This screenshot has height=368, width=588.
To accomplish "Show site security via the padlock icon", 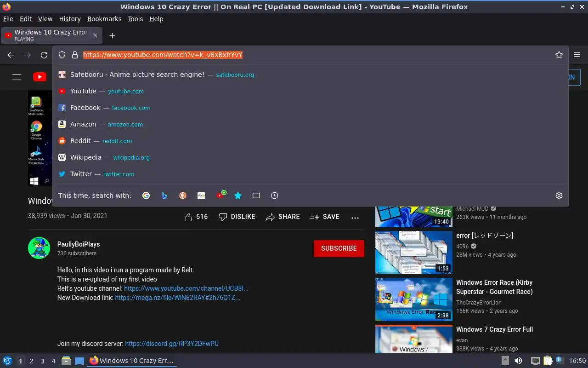I will coord(75,55).
